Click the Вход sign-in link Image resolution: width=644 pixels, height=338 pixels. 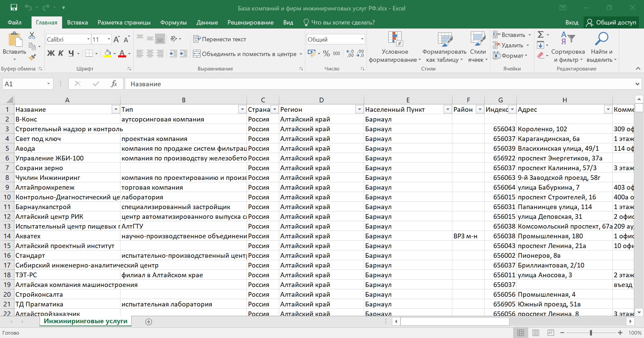click(x=572, y=22)
